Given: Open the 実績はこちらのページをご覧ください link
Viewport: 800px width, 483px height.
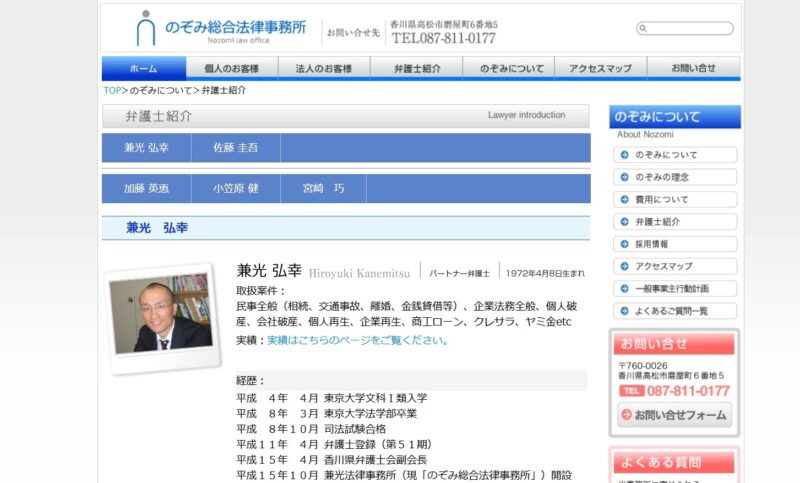Looking at the screenshot, I should tap(358, 340).
